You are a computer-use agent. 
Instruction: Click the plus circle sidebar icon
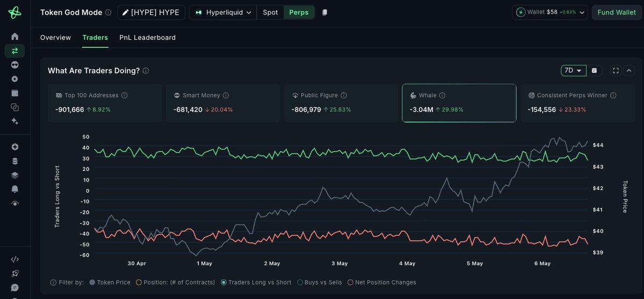(15, 147)
